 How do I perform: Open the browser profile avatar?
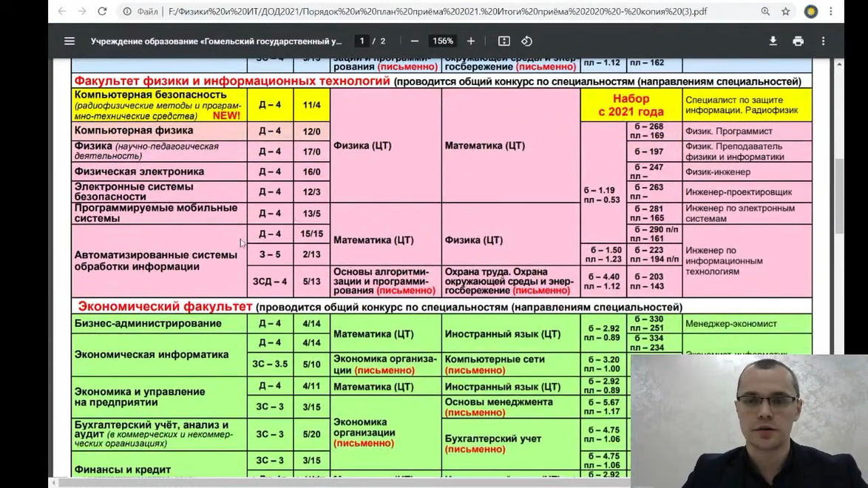(x=811, y=11)
